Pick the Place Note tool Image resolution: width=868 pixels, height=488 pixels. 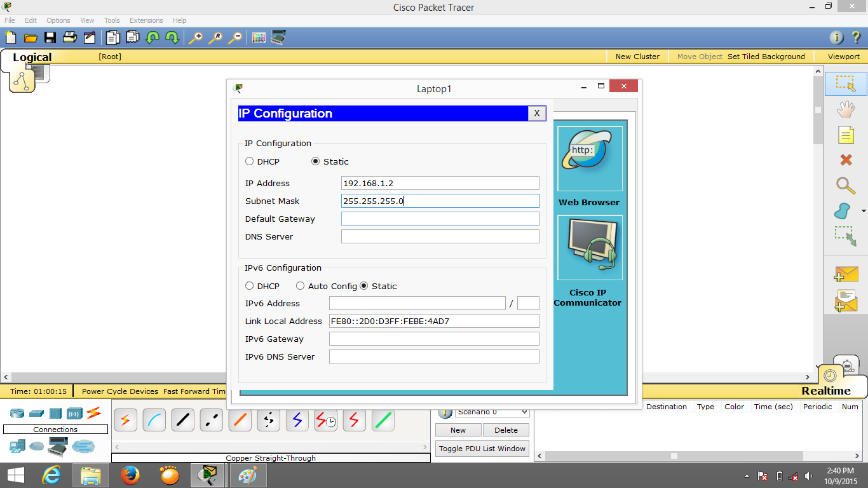(845, 135)
